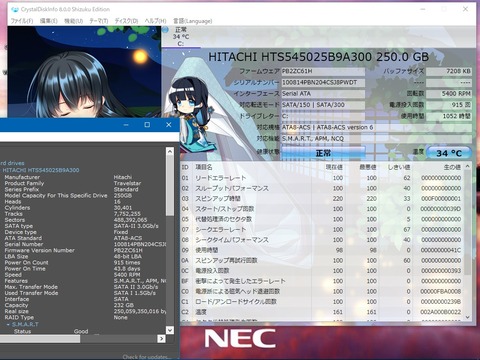Open the 編集(E) menu
This screenshot has height=360, width=480.
(49, 21)
